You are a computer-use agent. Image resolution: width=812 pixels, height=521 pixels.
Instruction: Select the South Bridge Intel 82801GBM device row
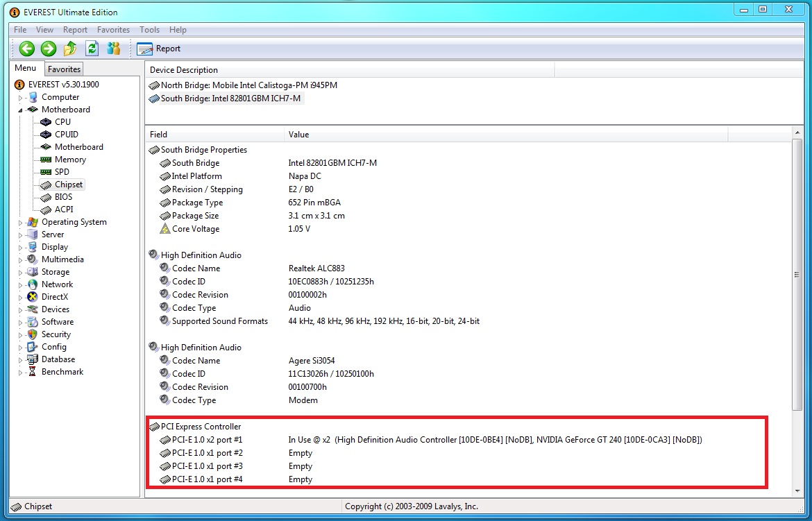click(225, 99)
